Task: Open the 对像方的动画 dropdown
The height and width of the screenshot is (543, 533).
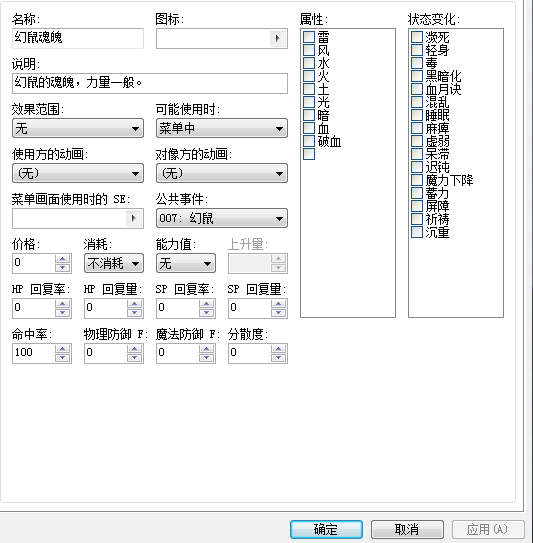Action: point(222,173)
